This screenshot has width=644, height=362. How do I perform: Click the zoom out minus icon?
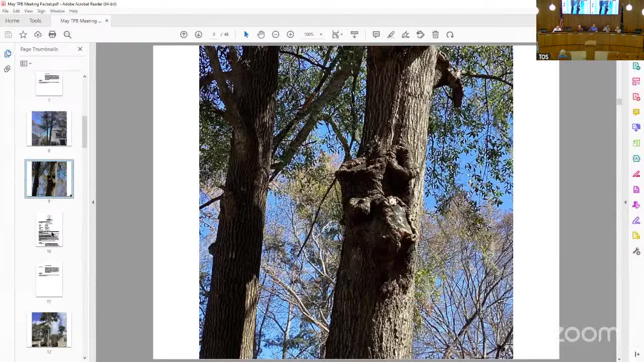pyautogui.click(x=276, y=35)
